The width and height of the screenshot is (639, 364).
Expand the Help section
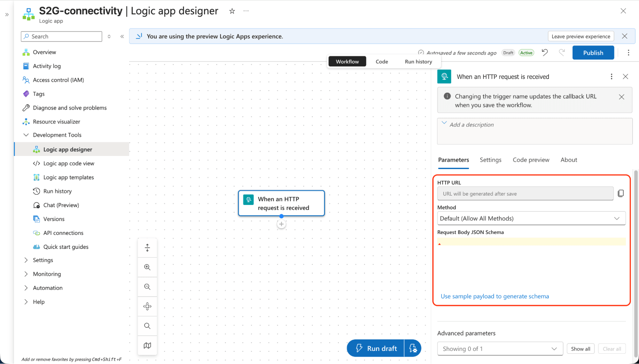[x=26, y=302]
